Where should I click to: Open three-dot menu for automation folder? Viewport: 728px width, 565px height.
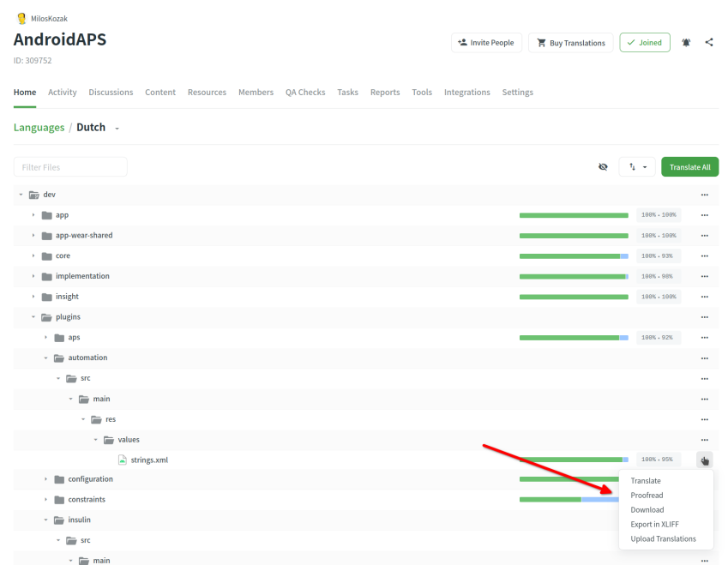(x=704, y=358)
